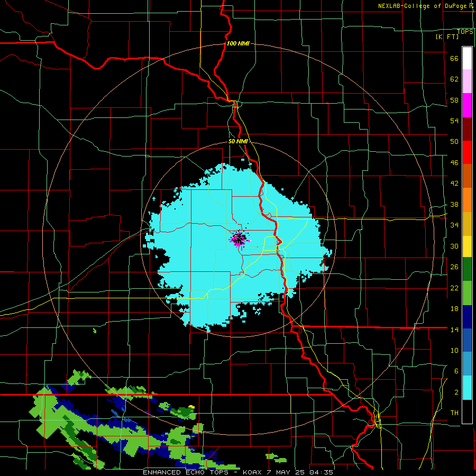Click the bright red legend swatch
The width and height of the screenshot is (476, 476).
point(467,152)
